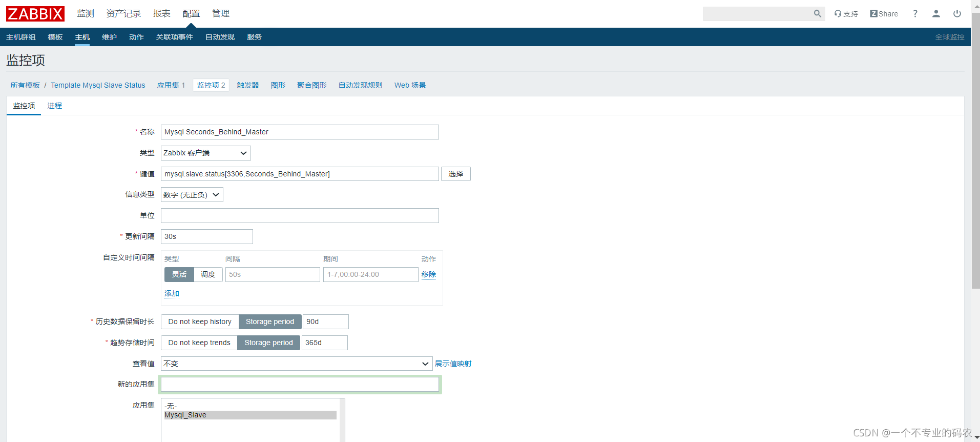Select history Storage period option
This screenshot has height=442, width=980.
(x=270, y=322)
